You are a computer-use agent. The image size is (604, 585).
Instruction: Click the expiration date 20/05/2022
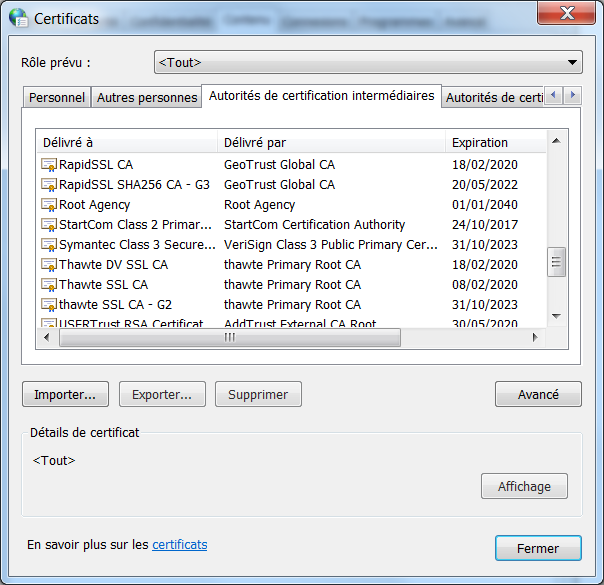coord(485,185)
